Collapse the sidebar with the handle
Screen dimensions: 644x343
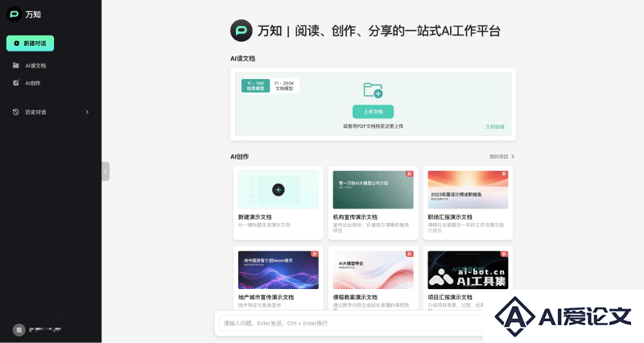tap(105, 171)
